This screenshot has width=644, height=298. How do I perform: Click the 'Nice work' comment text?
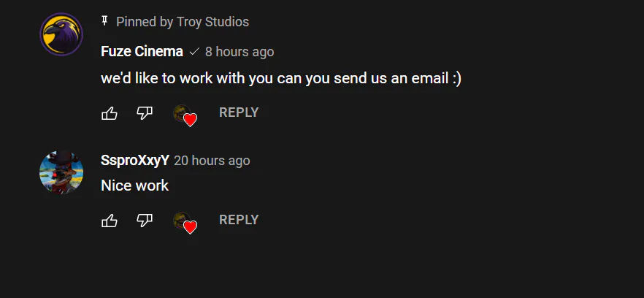pos(134,186)
